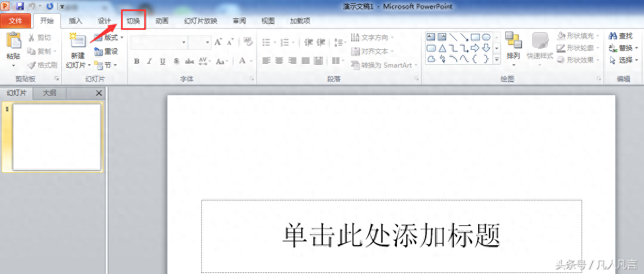
Task: Open the Bullets list dropdown arrow
Action: [274, 42]
